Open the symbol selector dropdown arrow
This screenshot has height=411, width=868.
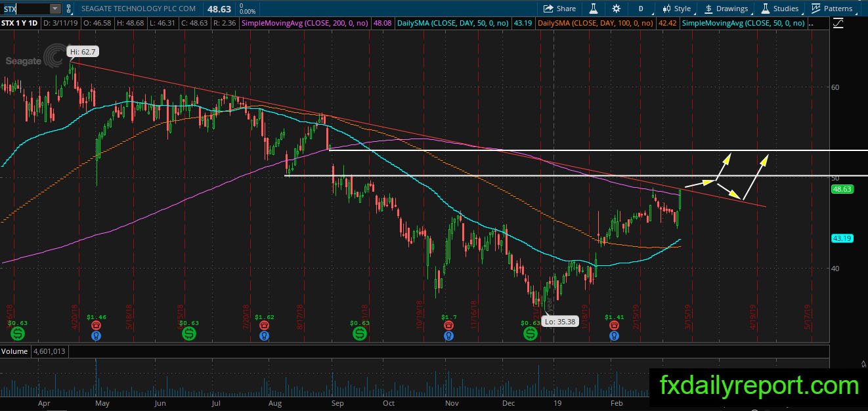pos(54,9)
